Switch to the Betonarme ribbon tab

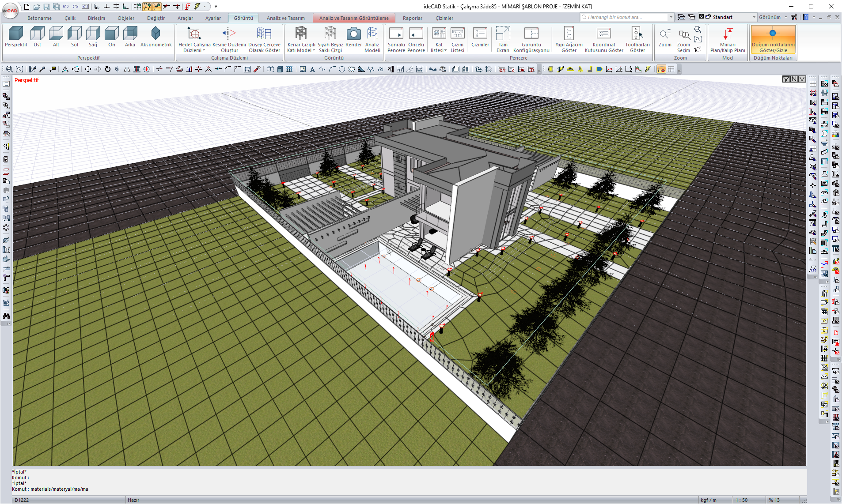click(39, 18)
